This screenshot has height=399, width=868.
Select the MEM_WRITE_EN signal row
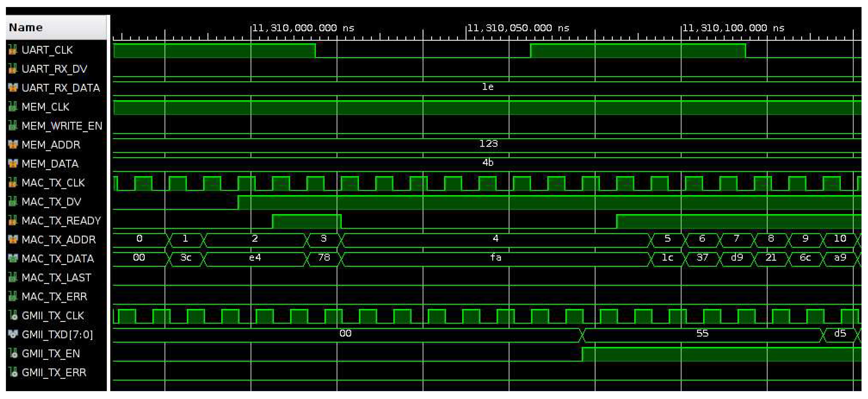(62, 126)
